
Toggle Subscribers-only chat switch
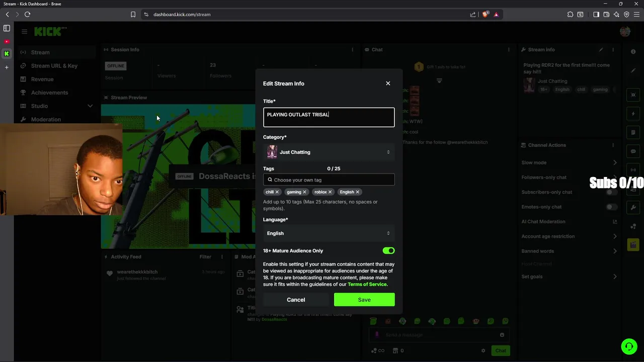611,192
